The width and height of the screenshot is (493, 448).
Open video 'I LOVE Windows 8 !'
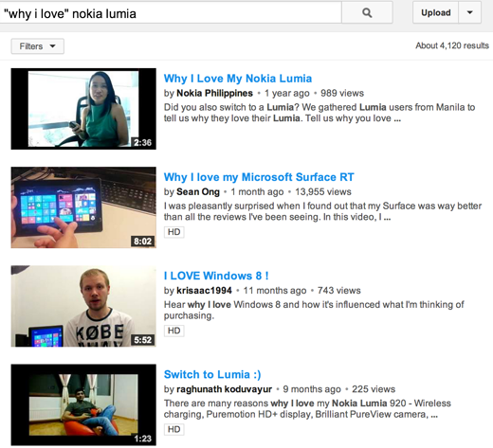point(216,276)
